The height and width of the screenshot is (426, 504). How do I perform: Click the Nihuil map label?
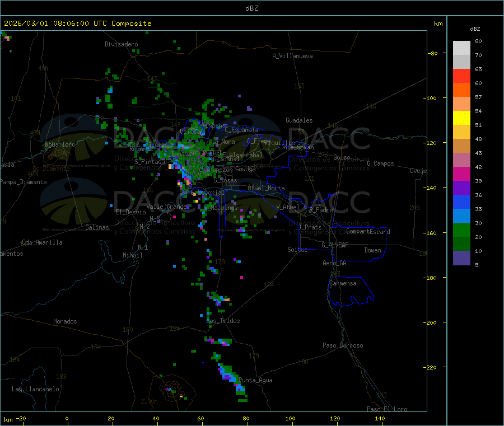pos(133,255)
